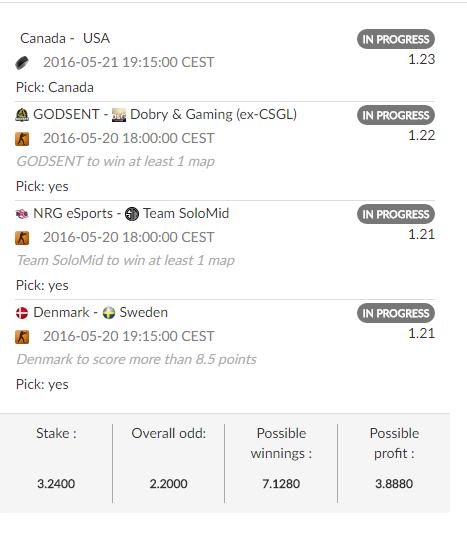
Task: Click the CS:GO icon beside the NRG match date
Action: tap(22, 238)
